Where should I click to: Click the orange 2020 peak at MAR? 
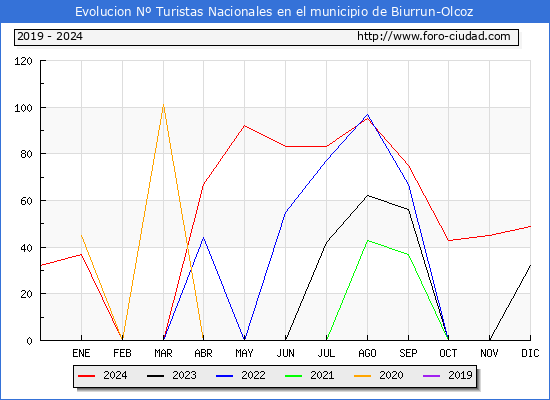pos(163,105)
